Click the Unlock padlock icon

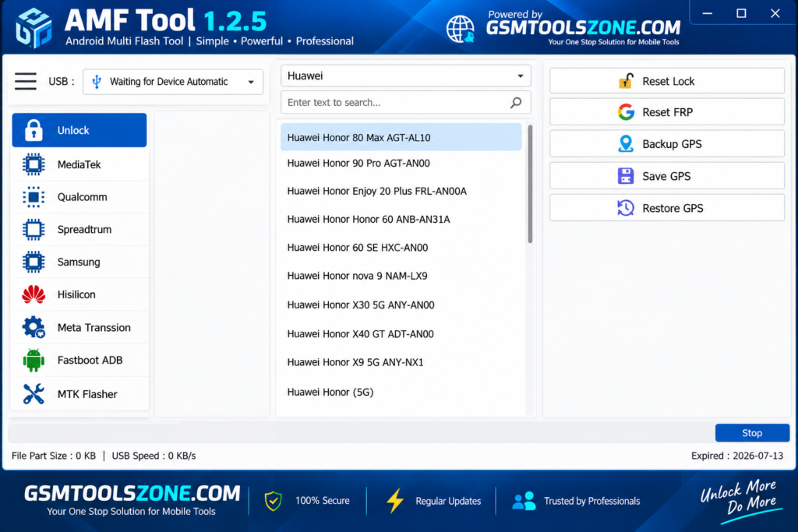34,130
